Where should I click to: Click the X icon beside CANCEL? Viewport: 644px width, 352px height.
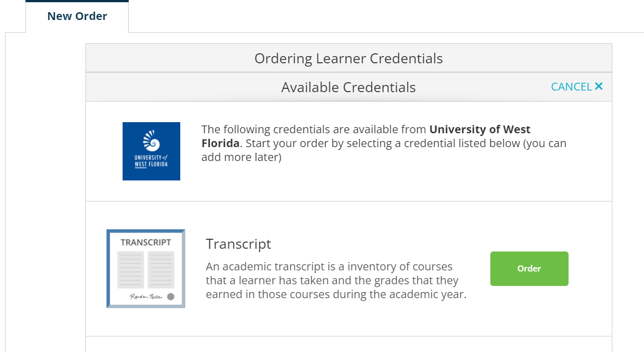click(x=599, y=87)
